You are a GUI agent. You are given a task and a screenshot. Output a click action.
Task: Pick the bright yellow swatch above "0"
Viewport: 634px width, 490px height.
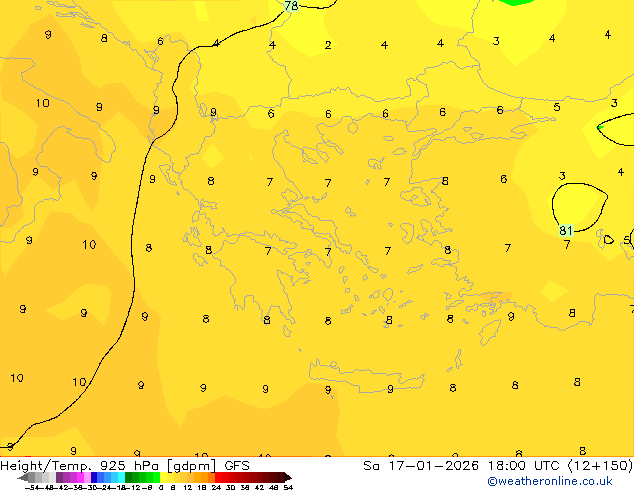point(163,477)
